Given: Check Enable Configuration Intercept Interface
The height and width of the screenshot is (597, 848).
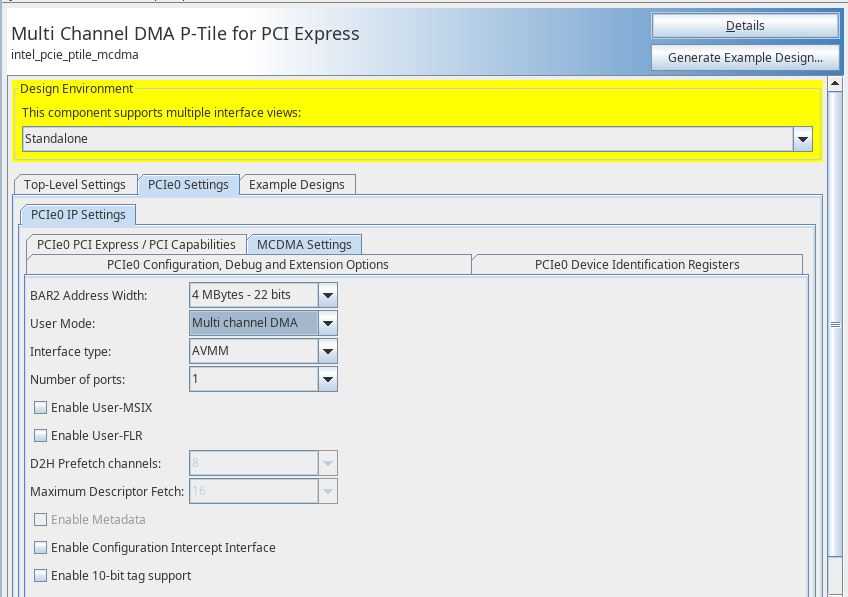Looking at the screenshot, I should (41, 548).
